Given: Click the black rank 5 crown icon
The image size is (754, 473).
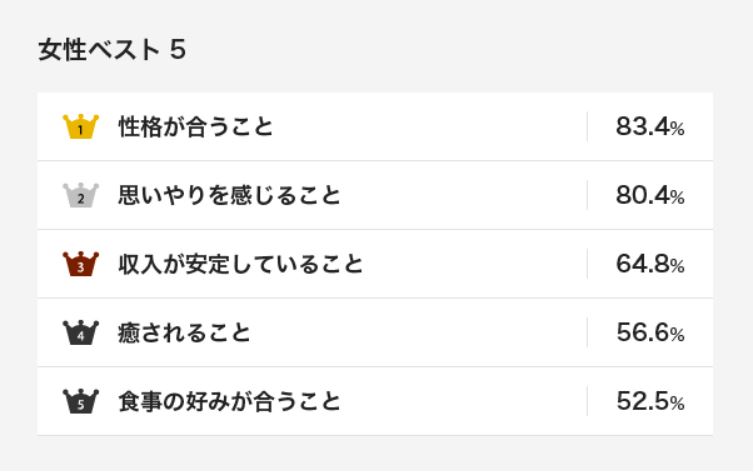Looking at the screenshot, I should [81, 402].
